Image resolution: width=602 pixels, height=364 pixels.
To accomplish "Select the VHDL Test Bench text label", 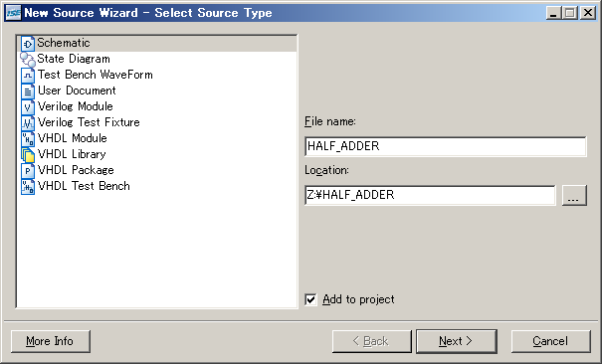I will 84,186.
